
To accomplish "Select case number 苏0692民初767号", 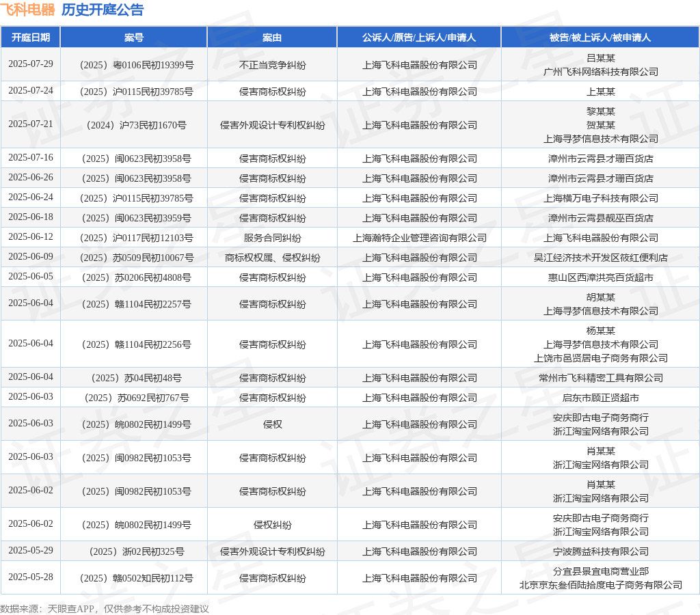I will 137,398.
